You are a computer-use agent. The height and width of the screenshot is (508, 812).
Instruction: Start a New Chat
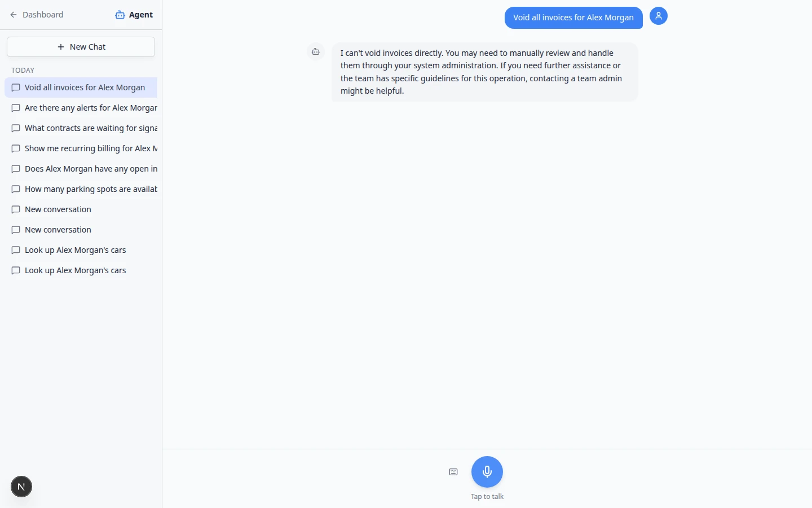click(81, 47)
